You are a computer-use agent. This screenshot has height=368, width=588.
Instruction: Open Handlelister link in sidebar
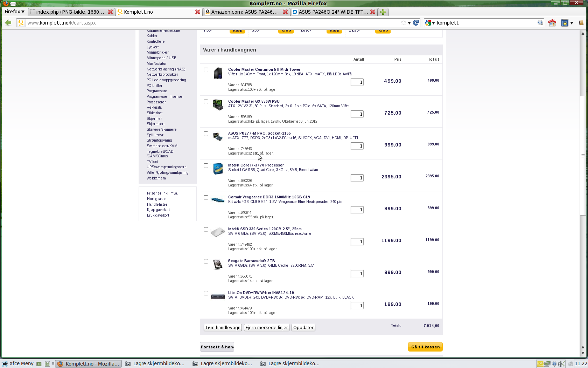(157, 205)
